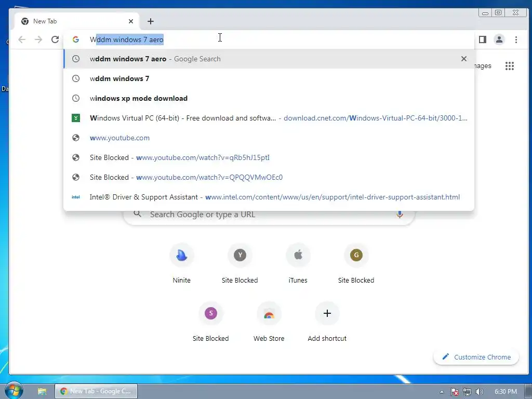Click the clock icon beside 'windows xp mode download'
This screenshot has width=532, height=399.
pos(76,98)
